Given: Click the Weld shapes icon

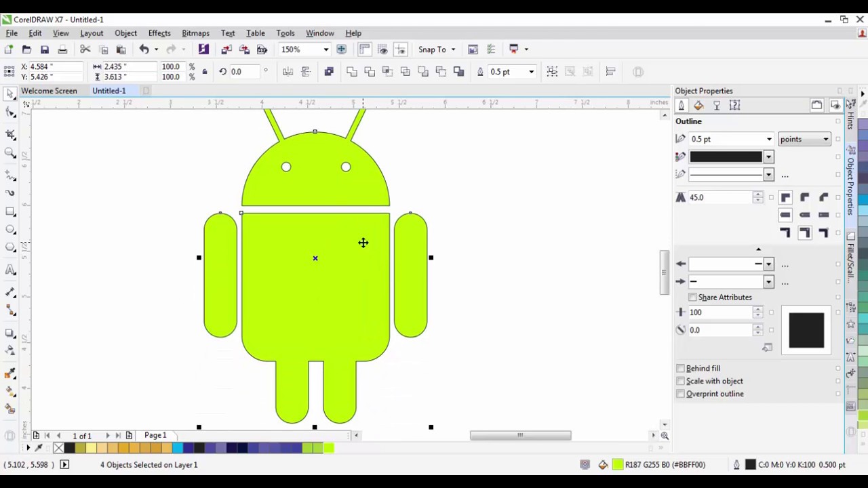Looking at the screenshot, I should (x=352, y=72).
